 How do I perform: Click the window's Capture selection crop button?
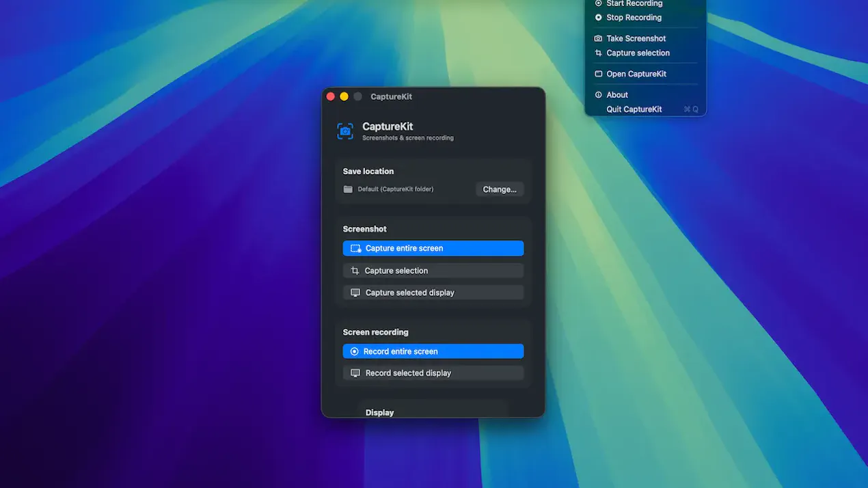pyautogui.click(x=433, y=271)
